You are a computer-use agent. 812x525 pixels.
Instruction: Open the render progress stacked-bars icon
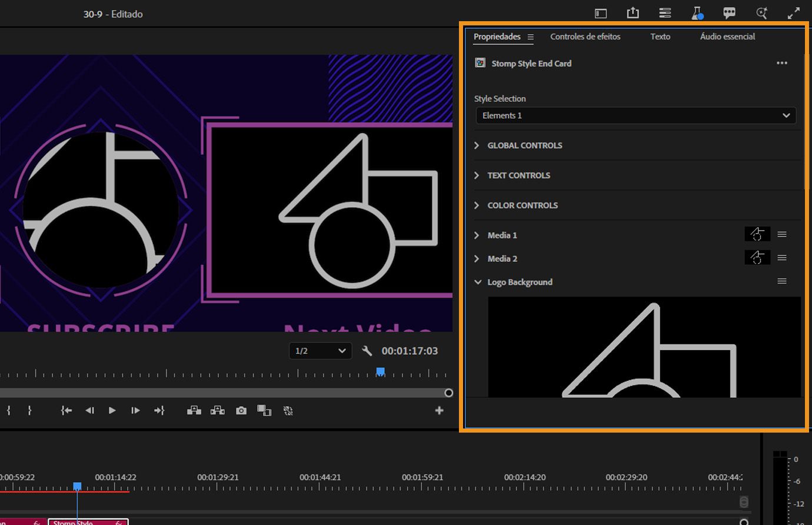pos(664,13)
